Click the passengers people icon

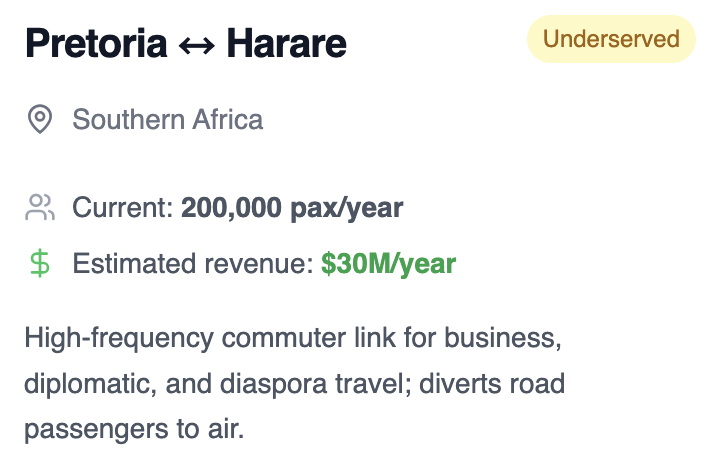coord(40,207)
